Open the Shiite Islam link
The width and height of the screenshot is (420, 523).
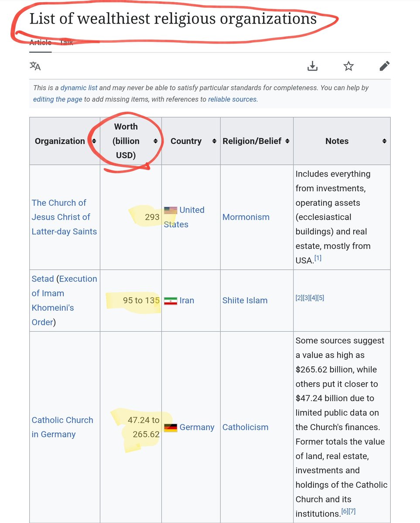(245, 300)
